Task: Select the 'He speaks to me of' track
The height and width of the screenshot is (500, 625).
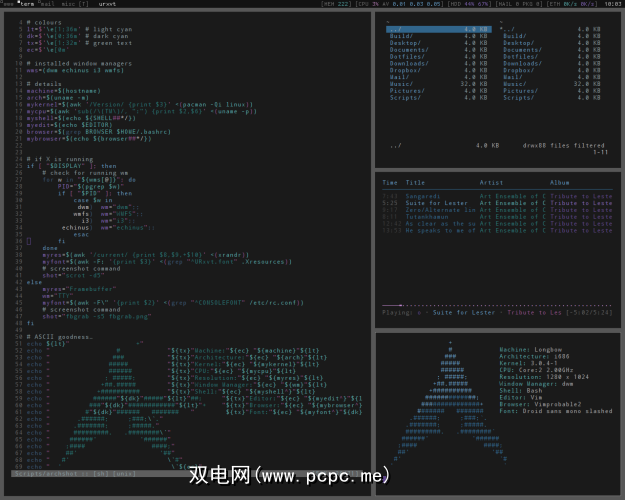Action: [x=497, y=230]
